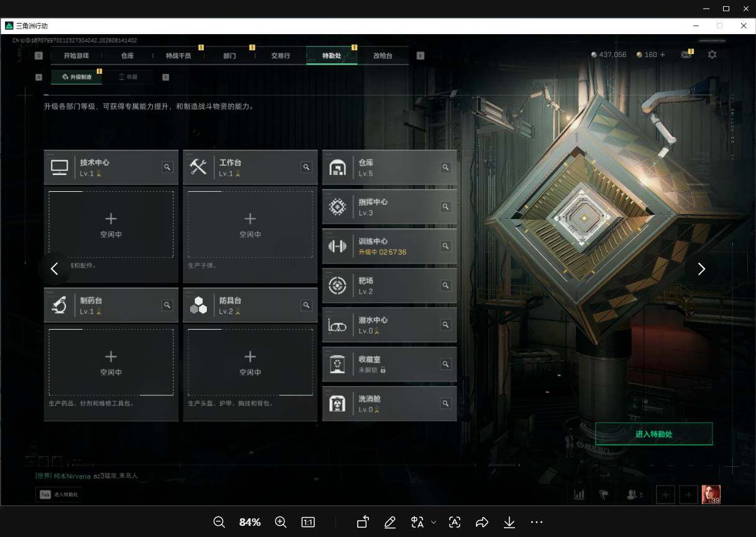
Task: Open the 改枪台 tab
Action: (383, 55)
